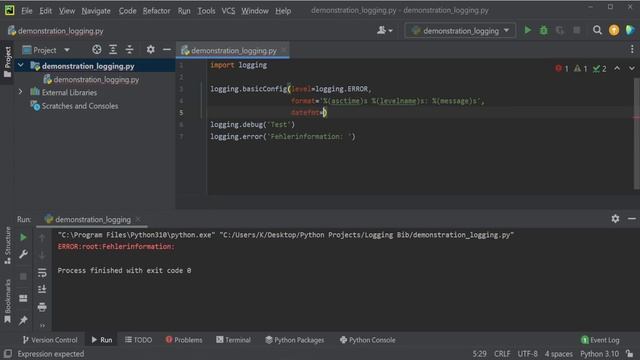Screen dimensions: 640x360
Task: Toggle soft-wrap in Run console
Action: tap(42, 272)
